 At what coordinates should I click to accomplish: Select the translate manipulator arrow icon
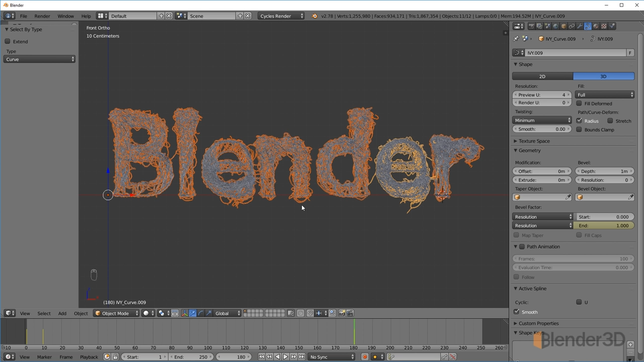(193, 313)
